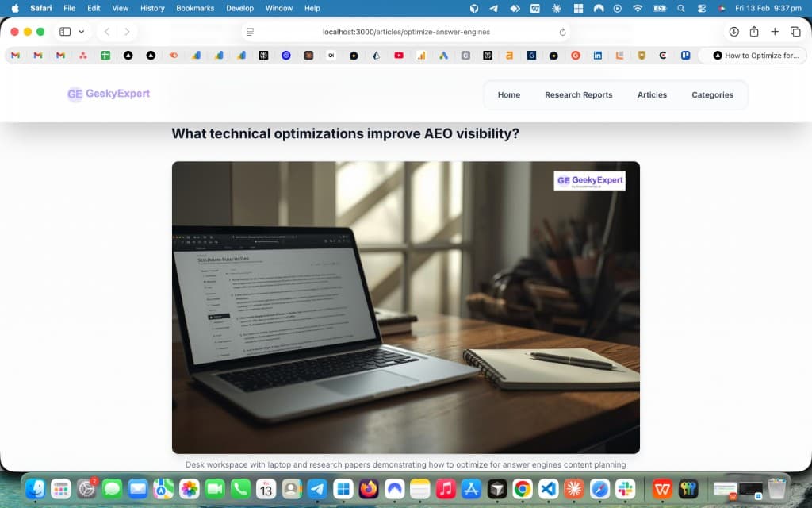Screen dimensions: 812x508
Task: Open the Gmail bookmark favicon
Action: (x=14, y=56)
